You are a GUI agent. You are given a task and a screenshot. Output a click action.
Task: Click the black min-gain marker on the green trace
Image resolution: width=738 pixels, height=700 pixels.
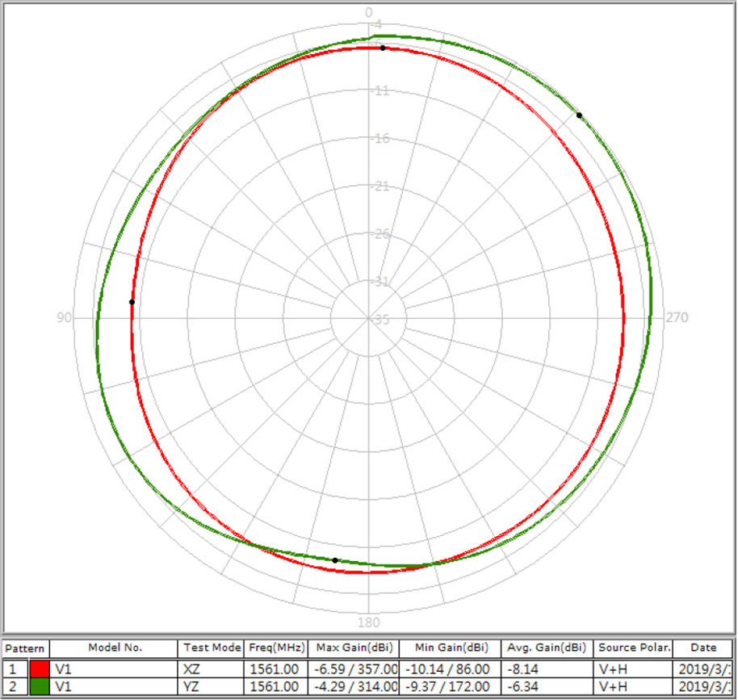coord(335,560)
